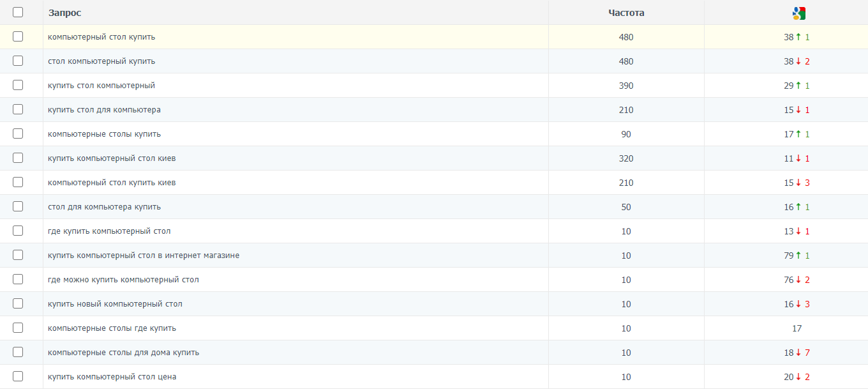This screenshot has height=389, width=868.
Task: Select query купить стол для компьютера
Action: pos(104,110)
